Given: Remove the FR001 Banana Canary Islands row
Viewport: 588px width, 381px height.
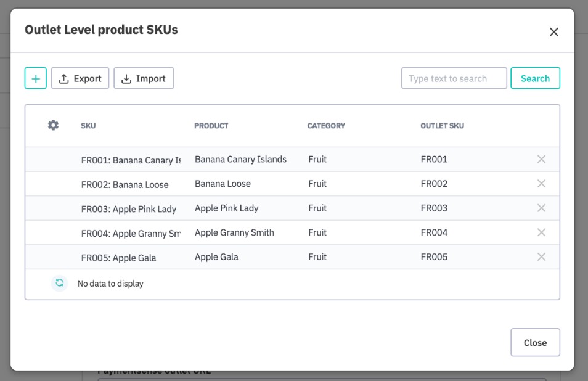Looking at the screenshot, I should click(541, 159).
